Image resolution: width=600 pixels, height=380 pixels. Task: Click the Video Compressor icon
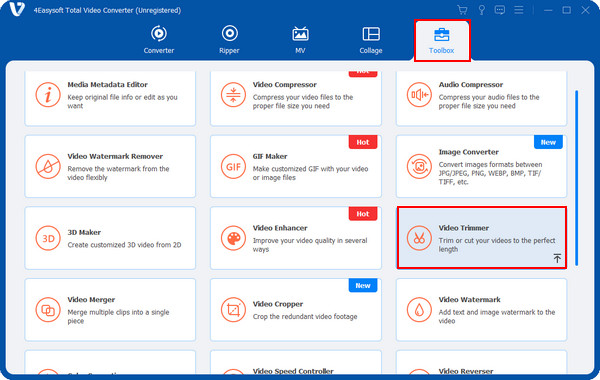(233, 95)
